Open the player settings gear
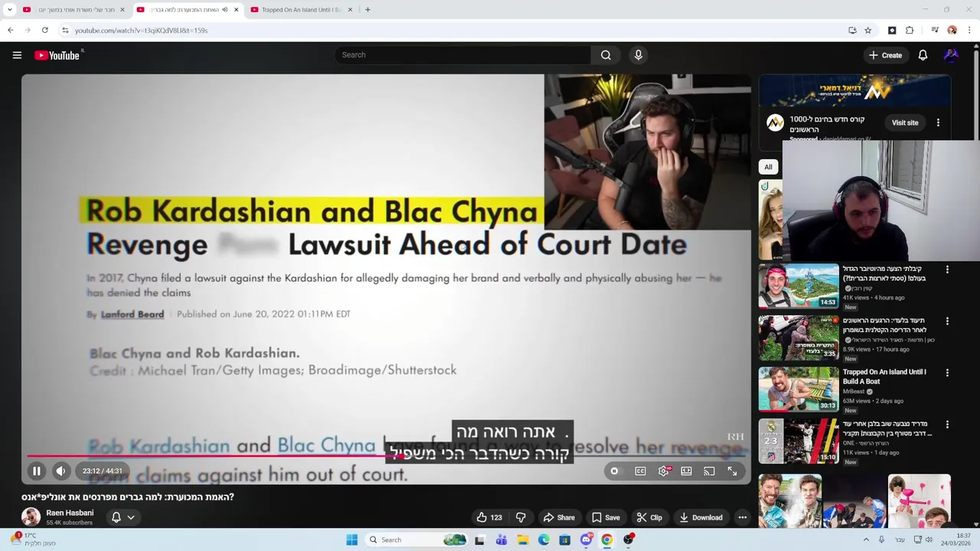 coord(663,471)
